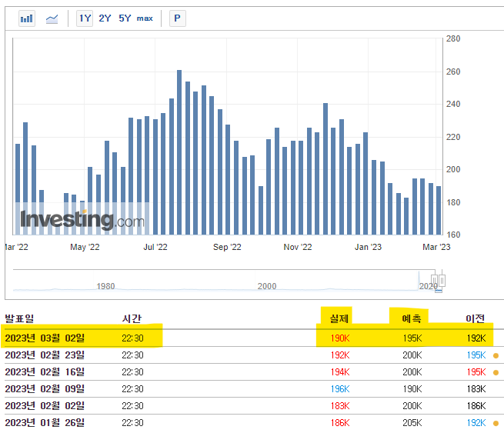This screenshot has width=504, height=433.
Task: Click the 1980 mark on navigator timeline
Action: [105, 286]
